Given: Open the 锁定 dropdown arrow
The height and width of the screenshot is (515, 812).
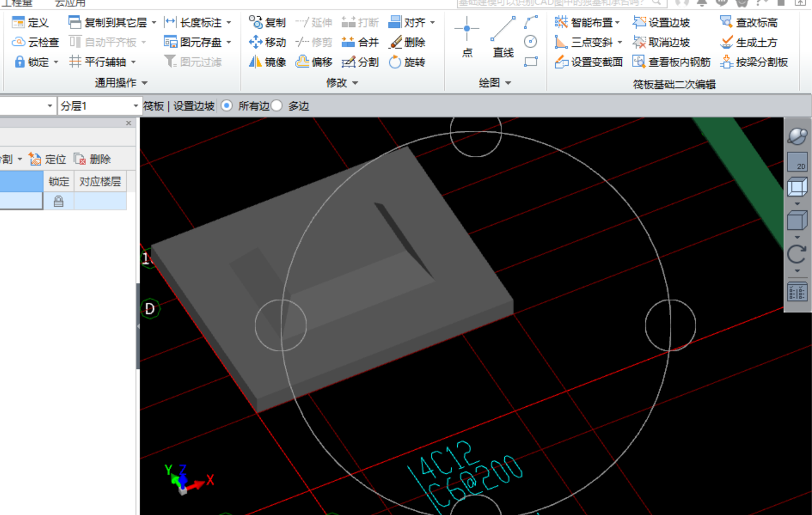Looking at the screenshot, I should [x=56, y=62].
